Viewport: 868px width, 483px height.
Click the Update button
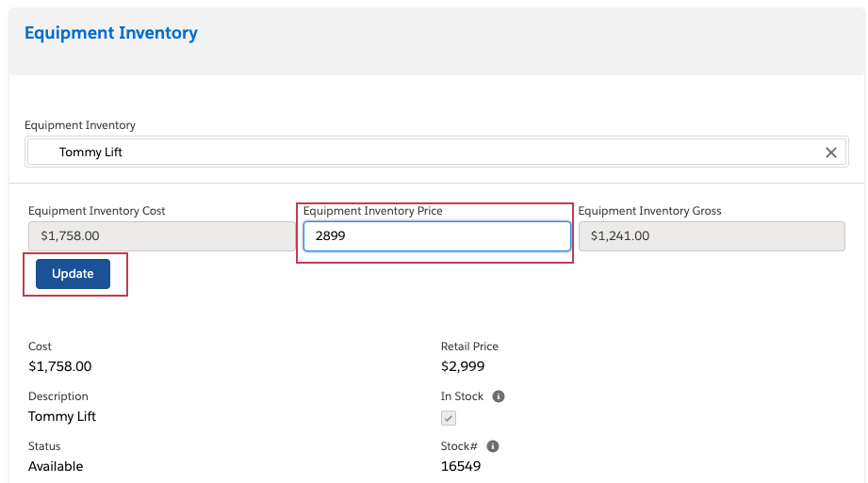74,274
